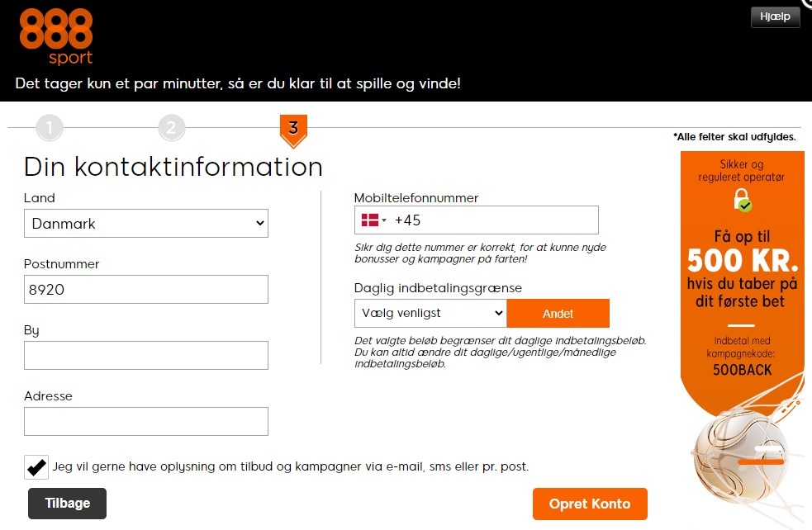Image resolution: width=812 pixels, height=530 pixels.
Task: Click the 500 KR. promo banner text
Action: (x=742, y=261)
